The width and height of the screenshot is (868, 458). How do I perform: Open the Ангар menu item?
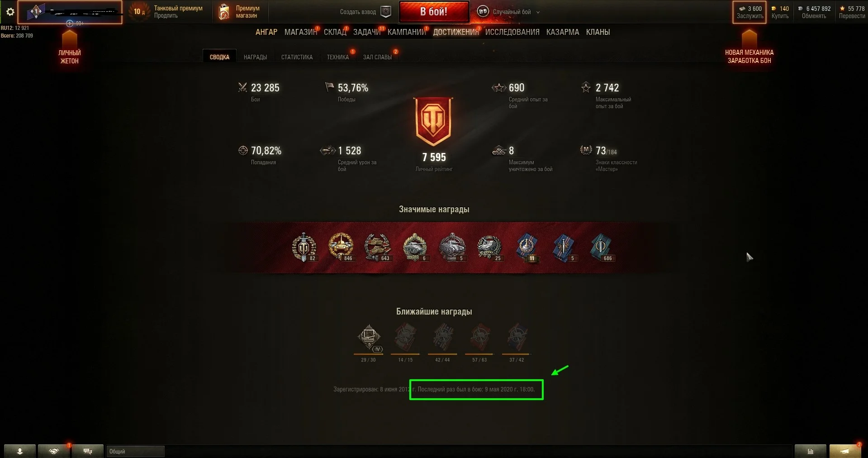(266, 32)
